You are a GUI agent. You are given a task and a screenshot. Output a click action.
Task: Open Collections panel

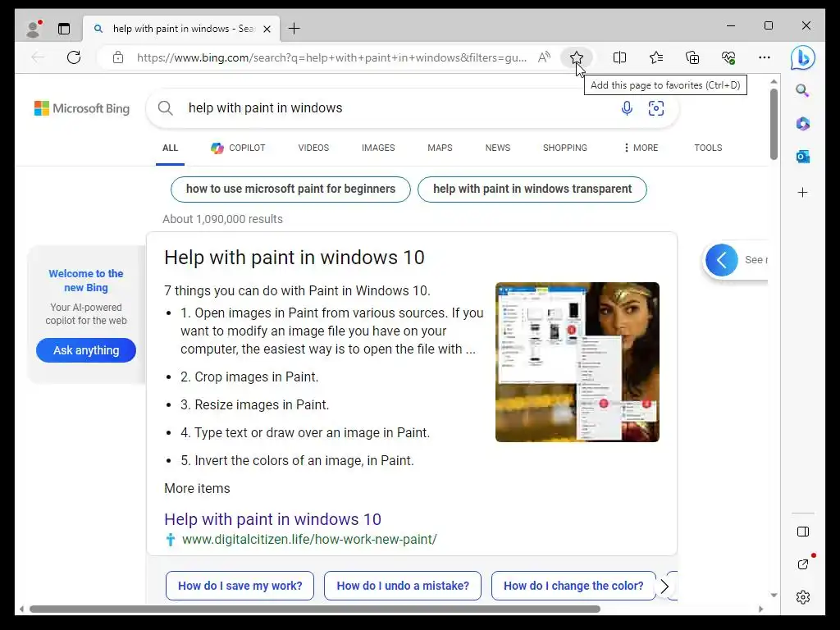click(692, 57)
